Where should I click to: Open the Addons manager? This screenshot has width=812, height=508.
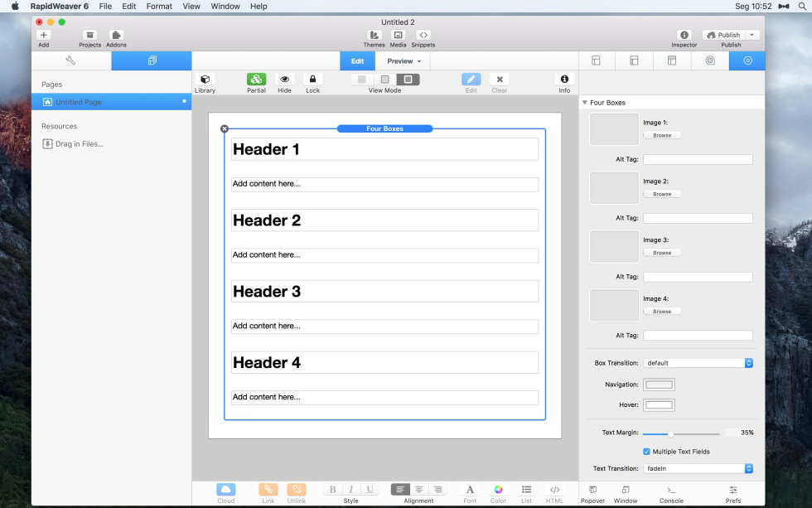[116, 35]
